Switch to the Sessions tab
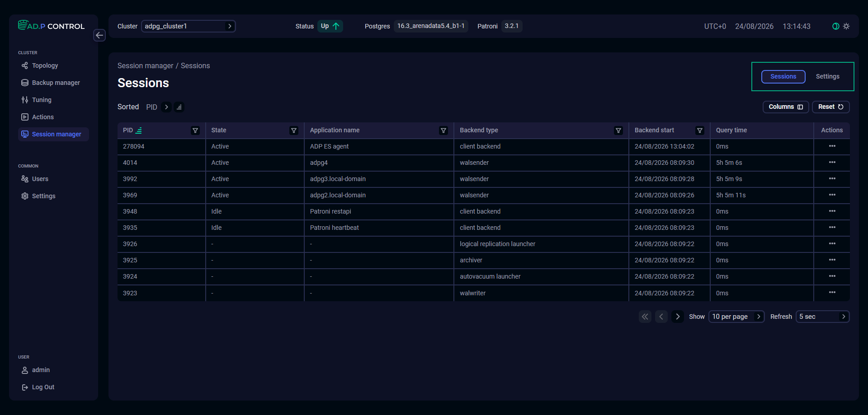This screenshot has width=868, height=415. click(x=783, y=76)
